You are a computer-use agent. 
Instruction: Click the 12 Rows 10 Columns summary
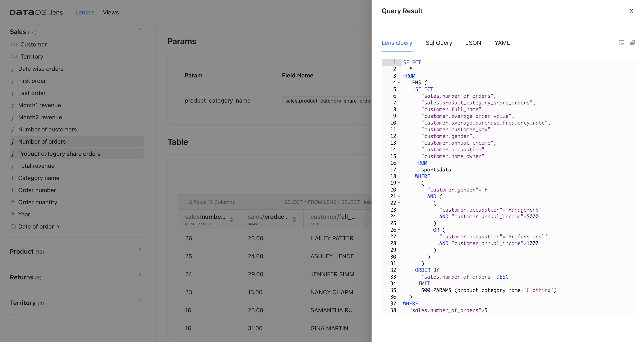pyautogui.click(x=211, y=202)
